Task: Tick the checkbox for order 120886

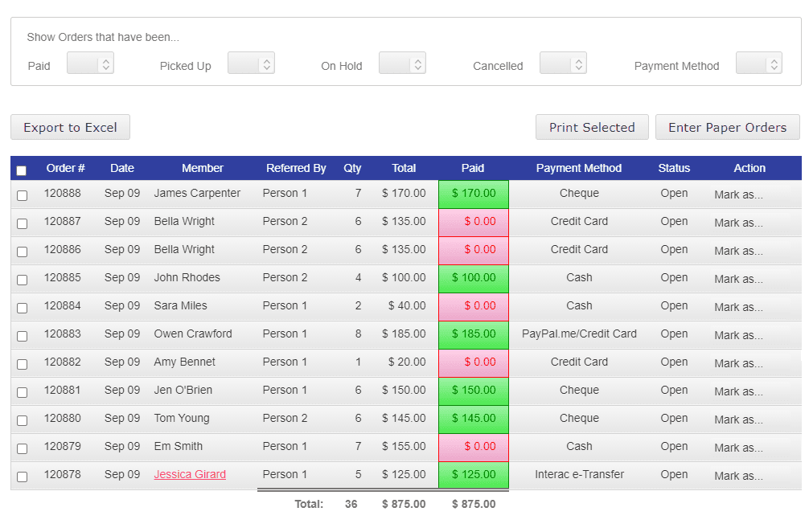Action: tap(23, 252)
